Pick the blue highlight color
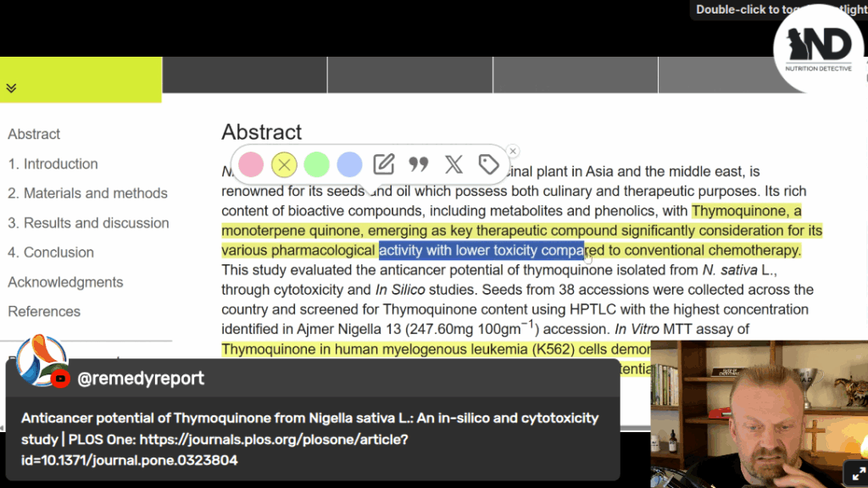This screenshot has height=488, width=868. pyautogui.click(x=349, y=164)
